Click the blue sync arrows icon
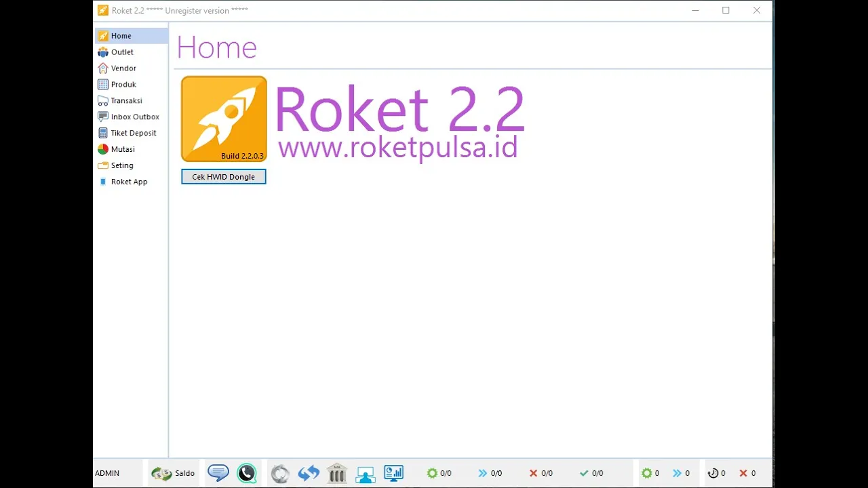Viewport: 868px width, 488px height. click(309, 473)
